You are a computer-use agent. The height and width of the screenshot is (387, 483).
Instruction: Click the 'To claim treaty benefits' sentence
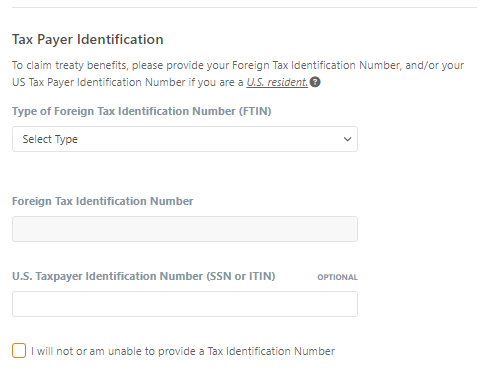(238, 65)
